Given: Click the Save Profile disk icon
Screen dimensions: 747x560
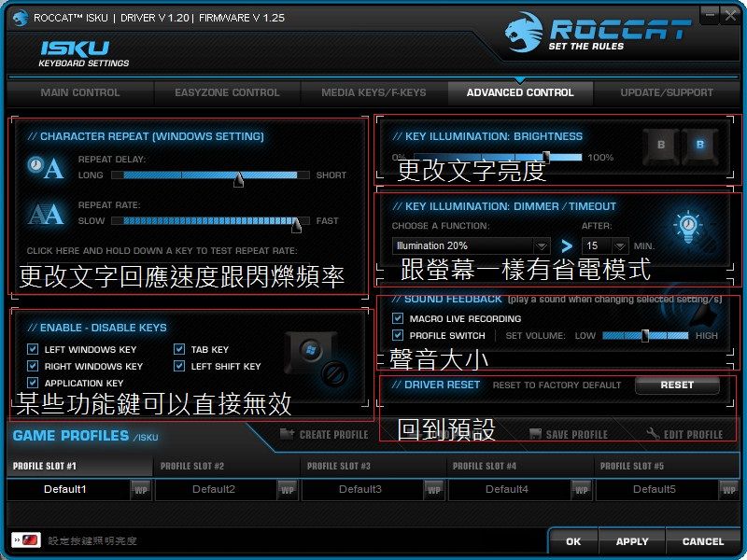Looking at the screenshot, I should pos(535,434).
